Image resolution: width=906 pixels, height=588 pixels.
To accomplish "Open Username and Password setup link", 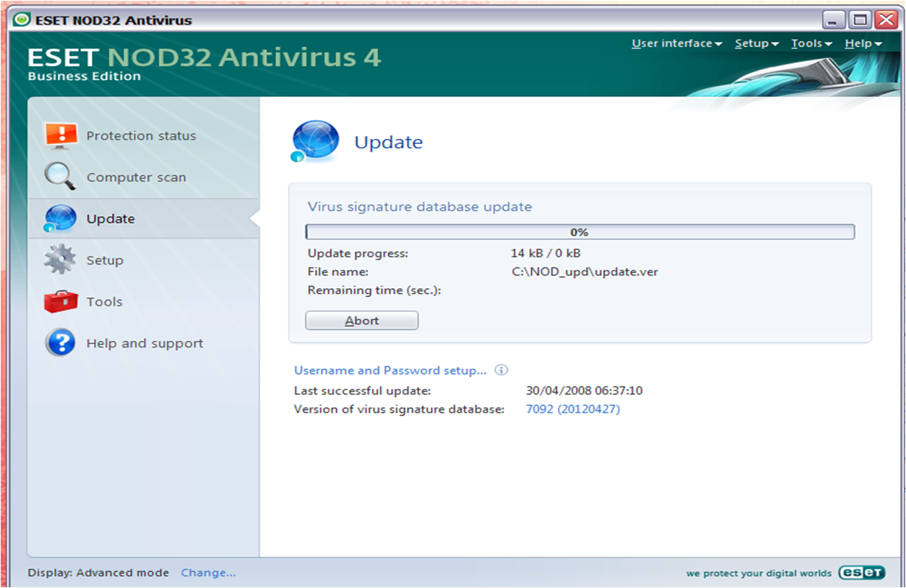I will [x=390, y=370].
